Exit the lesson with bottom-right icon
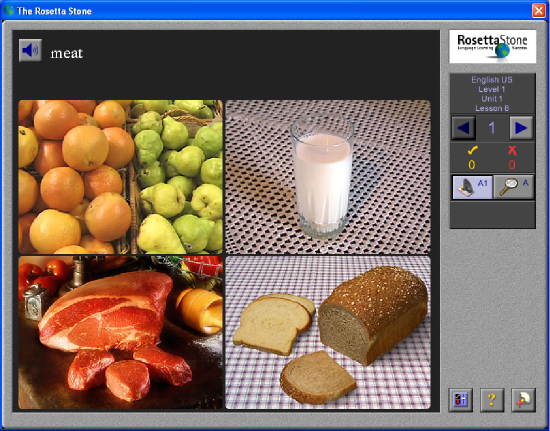This screenshot has width=550, height=431. [x=523, y=400]
